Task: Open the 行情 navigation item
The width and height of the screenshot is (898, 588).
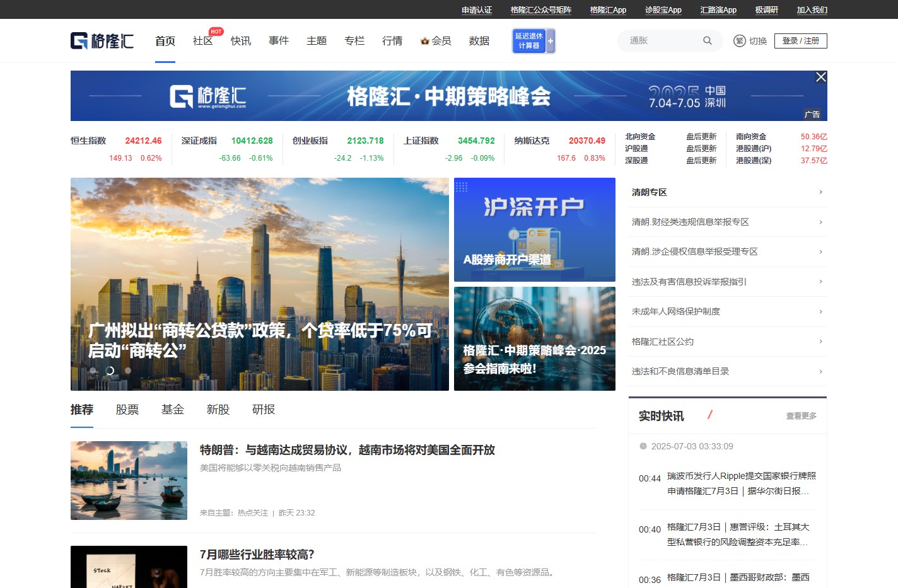Action: [392, 41]
